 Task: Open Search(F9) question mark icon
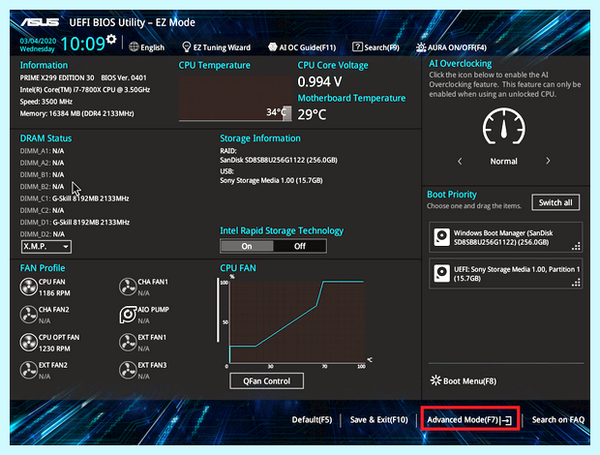[357, 47]
